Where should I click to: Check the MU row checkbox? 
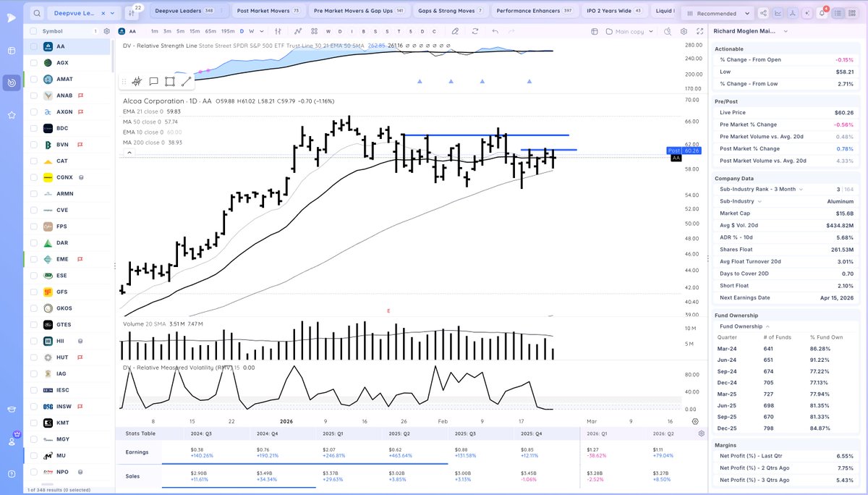click(x=33, y=456)
